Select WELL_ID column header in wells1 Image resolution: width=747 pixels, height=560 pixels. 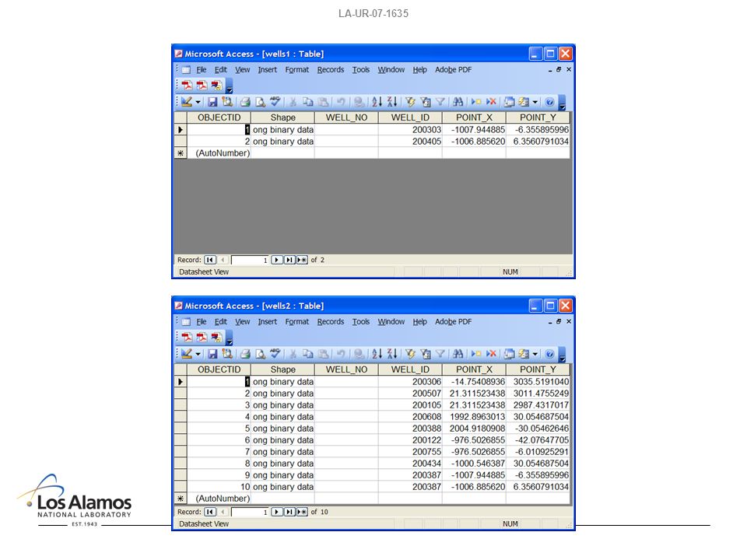tap(410, 117)
